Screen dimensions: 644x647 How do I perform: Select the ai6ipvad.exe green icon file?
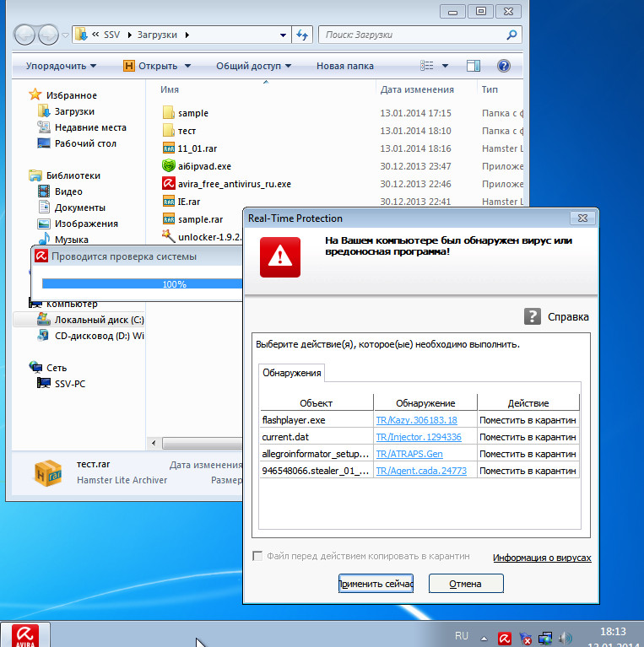pos(169,166)
